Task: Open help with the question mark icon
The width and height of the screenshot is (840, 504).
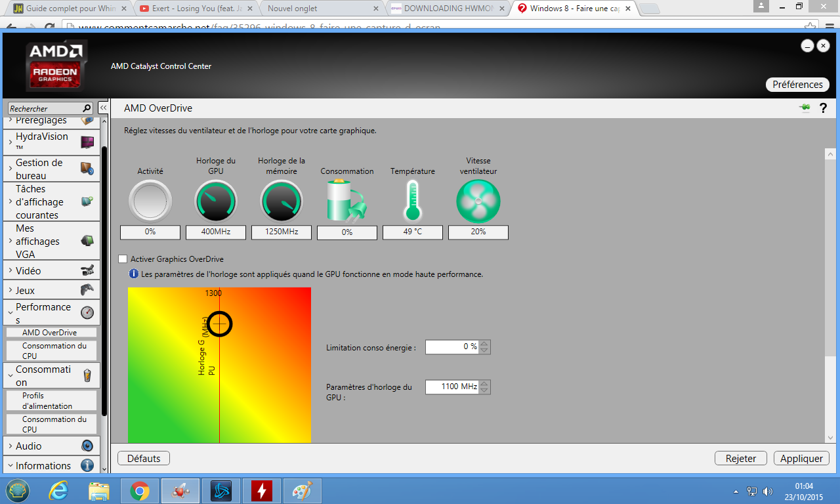Action: point(823,108)
